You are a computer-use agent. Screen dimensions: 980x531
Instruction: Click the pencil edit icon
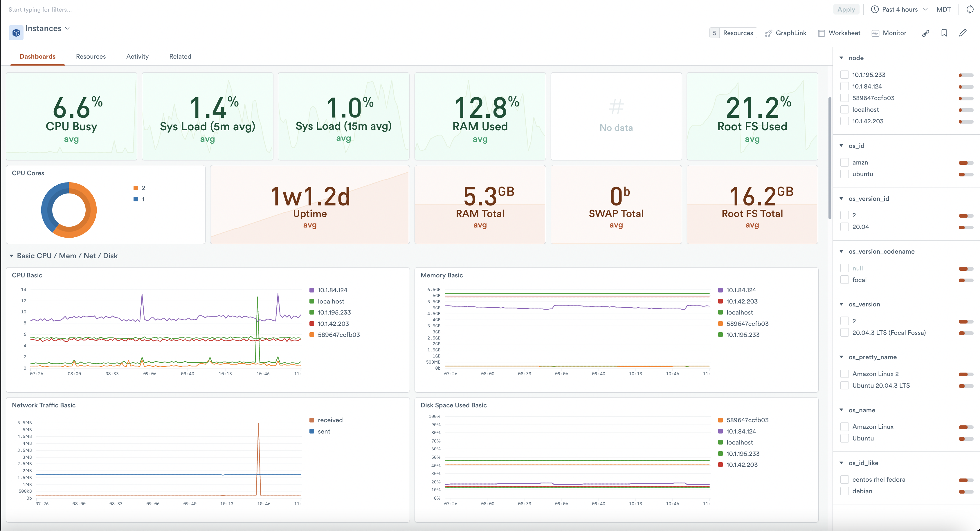click(963, 33)
